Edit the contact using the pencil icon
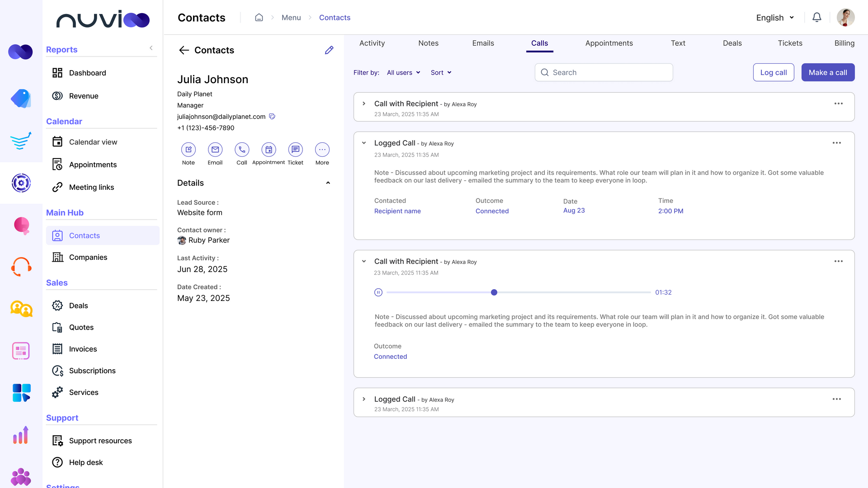868x488 pixels. [x=329, y=50]
